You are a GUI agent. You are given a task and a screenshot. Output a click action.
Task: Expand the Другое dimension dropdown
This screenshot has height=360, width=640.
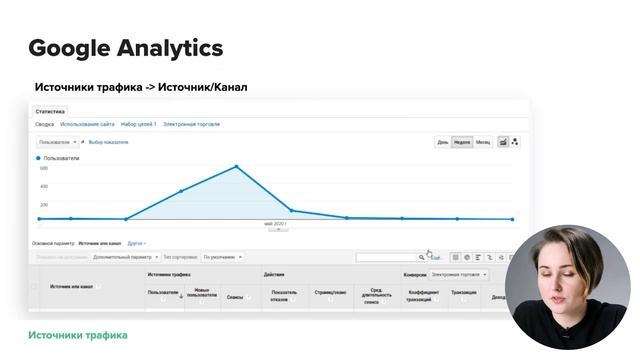pyautogui.click(x=137, y=243)
